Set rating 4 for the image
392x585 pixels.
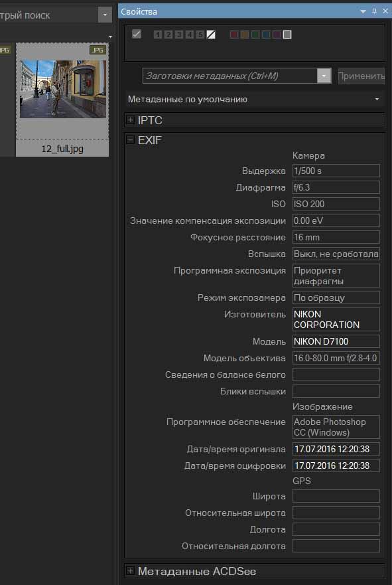click(190, 35)
